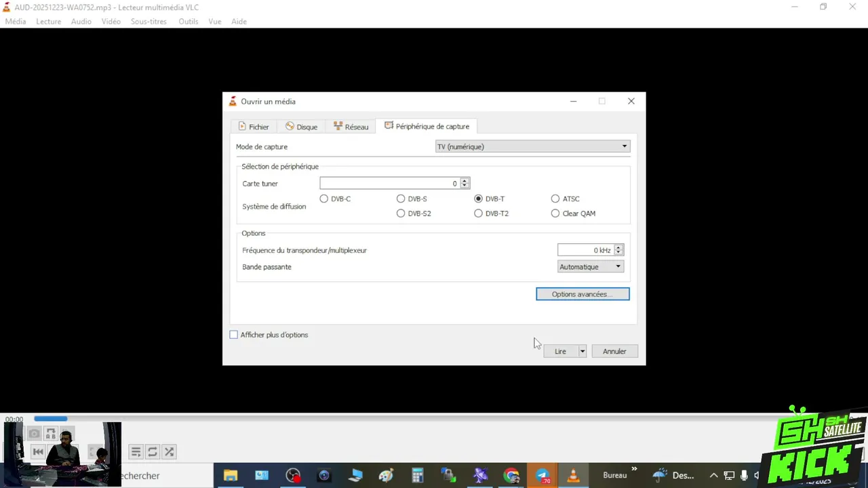Viewport: 868px width, 488px height.
Task: Open the Disque tab
Action: pyautogui.click(x=301, y=127)
